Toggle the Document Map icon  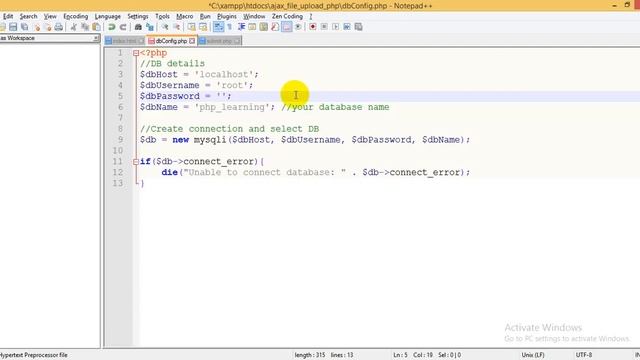(264, 27)
